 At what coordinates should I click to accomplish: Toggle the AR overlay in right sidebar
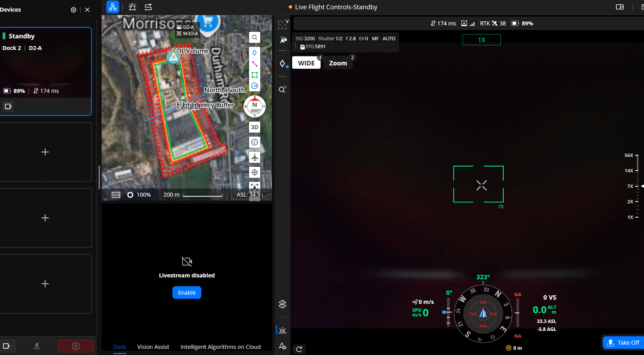[282, 304]
